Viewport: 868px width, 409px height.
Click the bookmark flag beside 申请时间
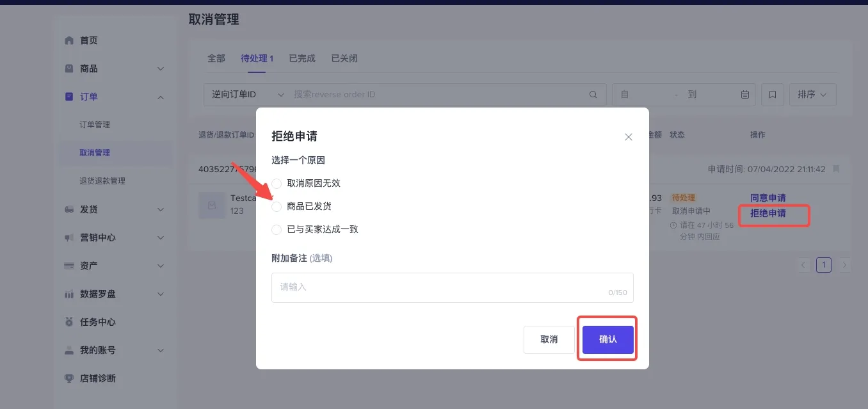point(835,170)
